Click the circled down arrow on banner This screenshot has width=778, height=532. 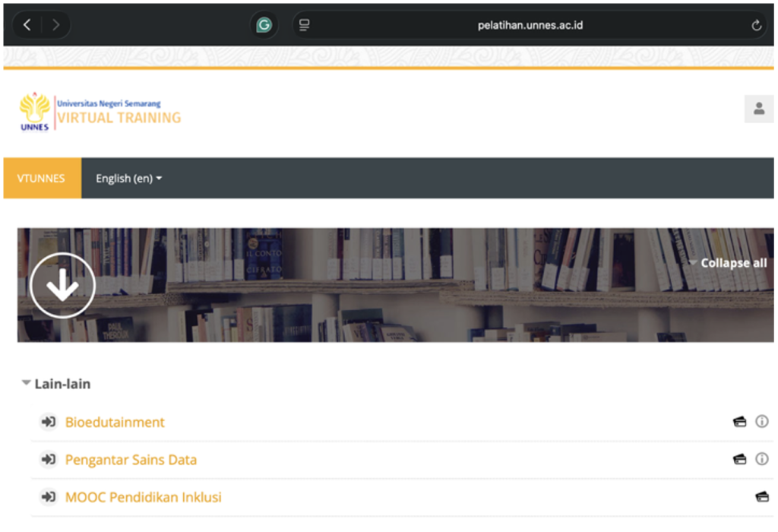point(62,285)
